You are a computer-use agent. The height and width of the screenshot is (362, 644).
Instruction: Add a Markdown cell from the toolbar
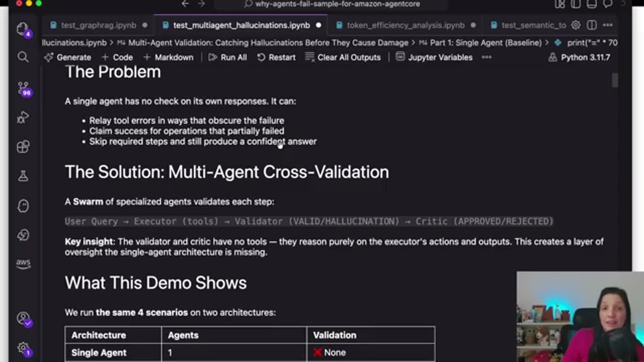168,57
